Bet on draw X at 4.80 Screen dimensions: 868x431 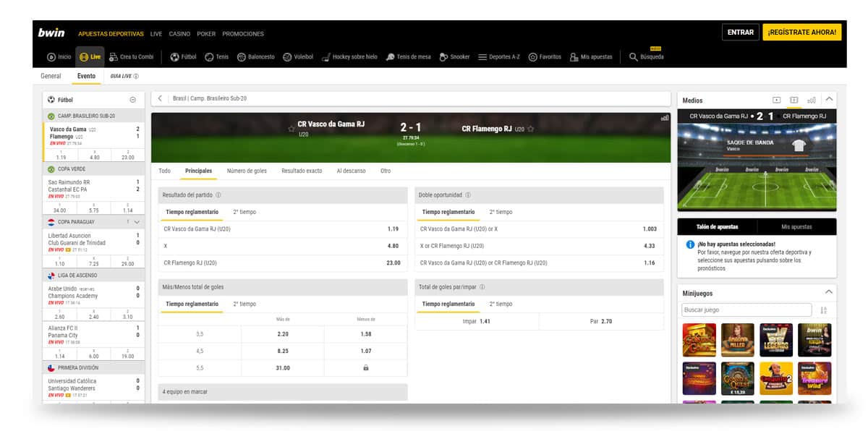point(282,246)
